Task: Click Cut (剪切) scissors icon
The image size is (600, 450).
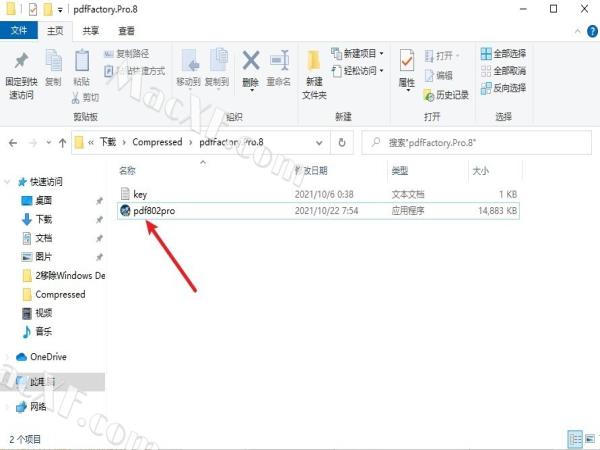Action: tap(75, 98)
